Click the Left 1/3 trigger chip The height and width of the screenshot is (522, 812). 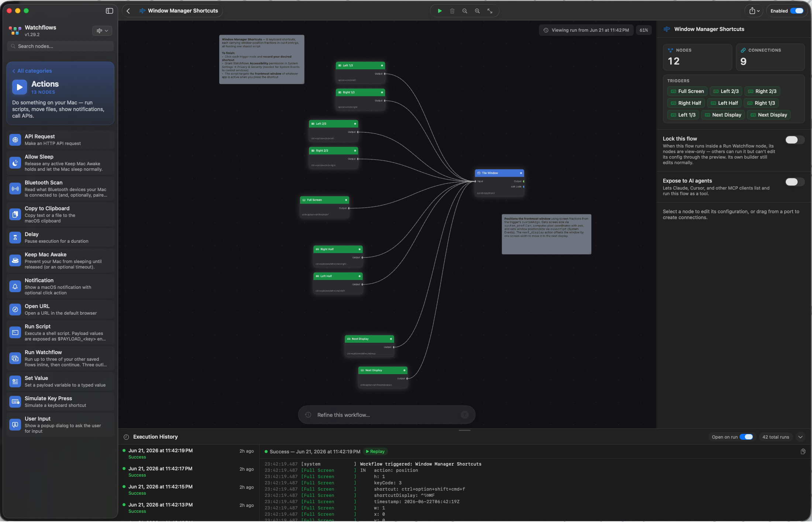tap(683, 115)
